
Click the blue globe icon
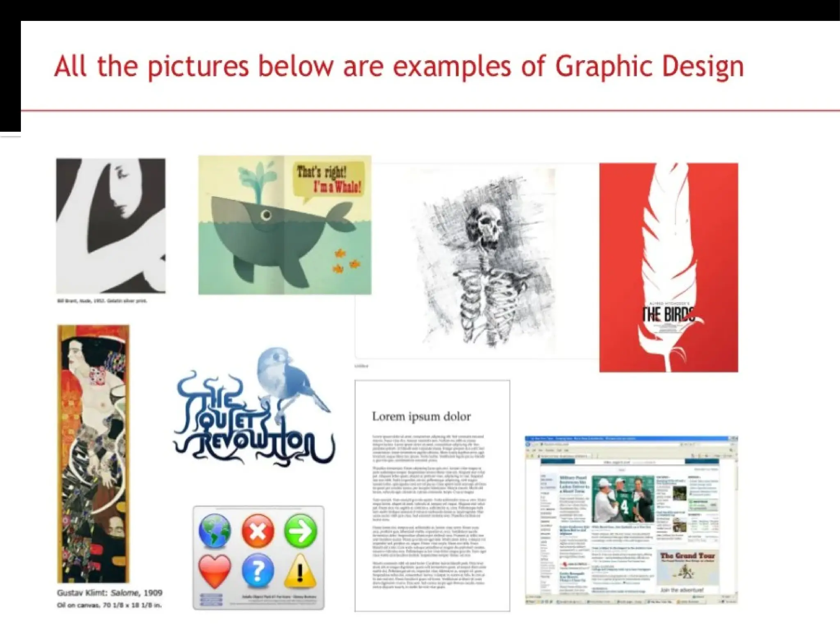pos(215,531)
